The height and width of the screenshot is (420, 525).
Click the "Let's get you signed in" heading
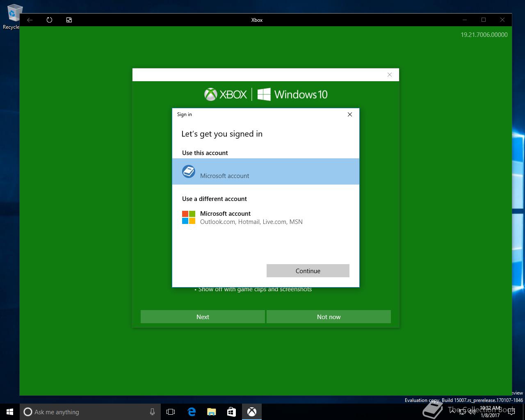point(222,134)
